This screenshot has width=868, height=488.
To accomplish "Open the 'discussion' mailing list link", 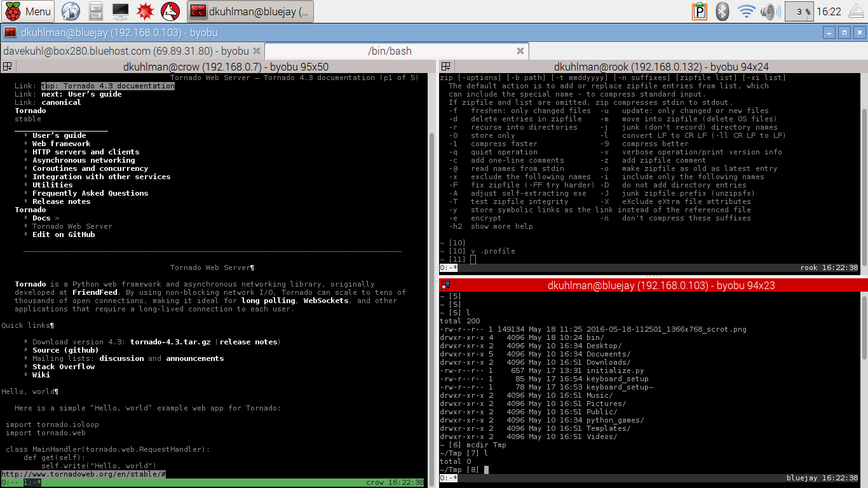I will 121,358.
